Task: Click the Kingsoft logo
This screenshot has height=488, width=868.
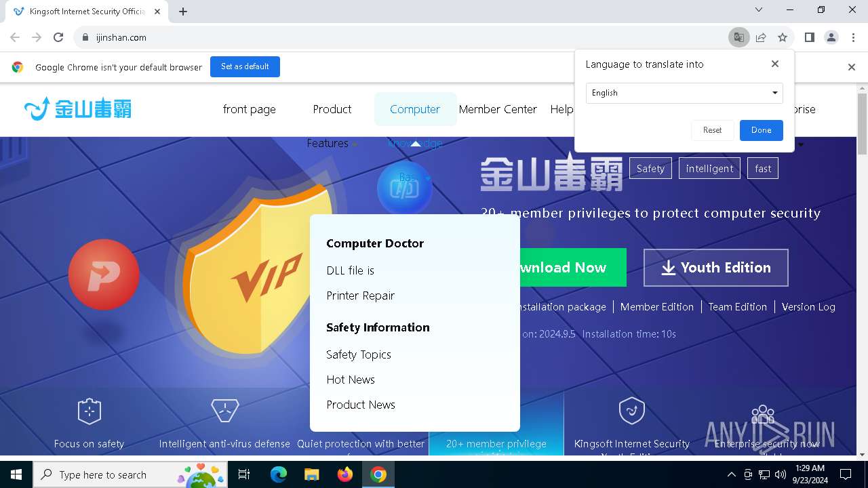Action: pyautogui.click(x=78, y=108)
